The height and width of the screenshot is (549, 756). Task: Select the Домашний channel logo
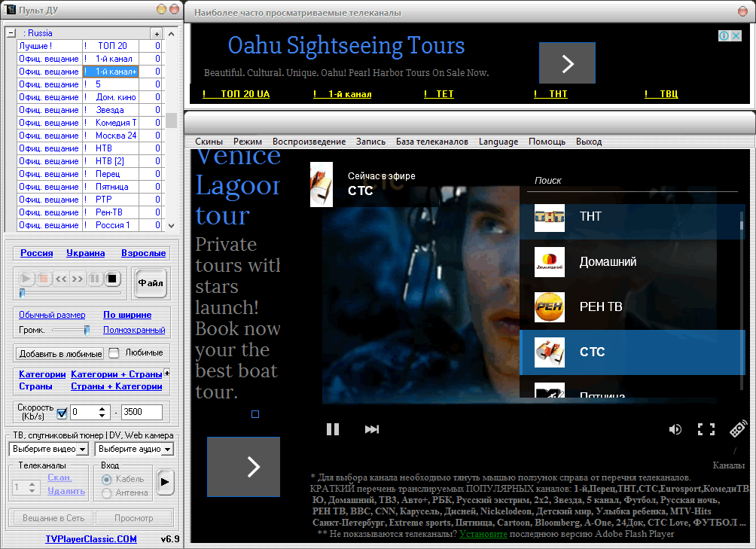click(x=550, y=262)
